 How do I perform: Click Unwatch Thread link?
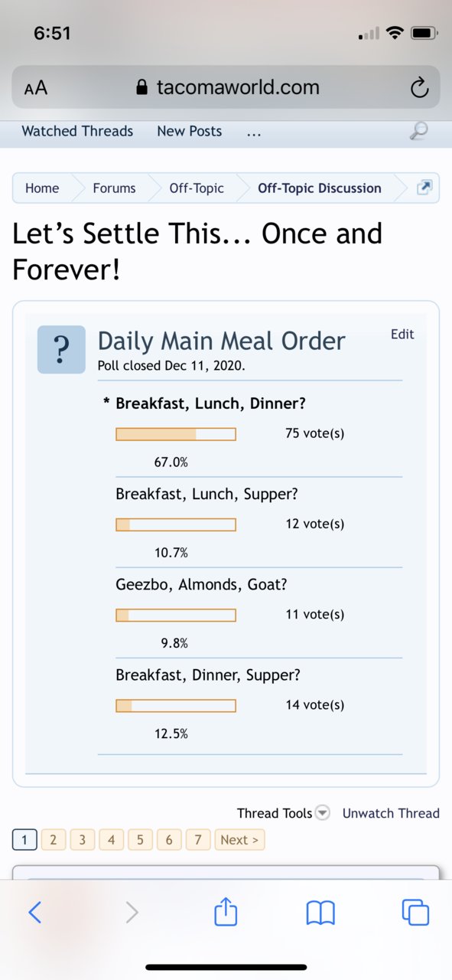coord(391,813)
